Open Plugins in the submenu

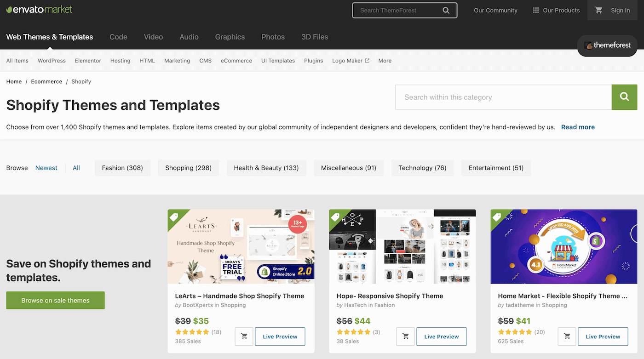tap(314, 61)
